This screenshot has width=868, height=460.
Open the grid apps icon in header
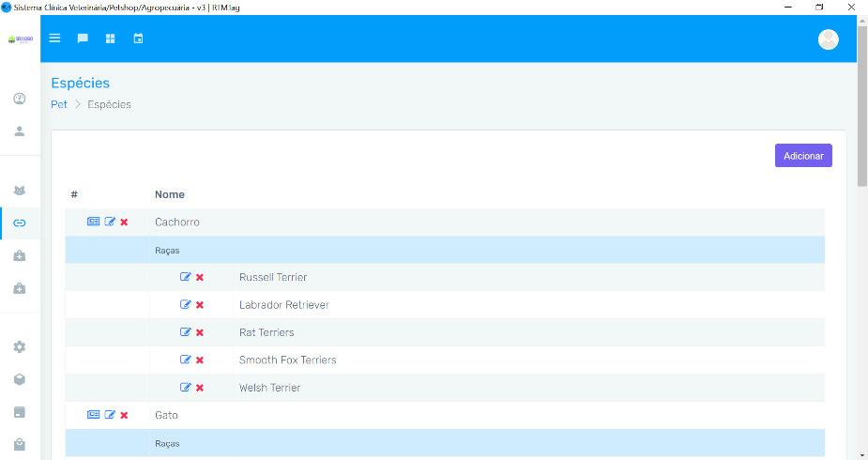(x=110, y=38)
